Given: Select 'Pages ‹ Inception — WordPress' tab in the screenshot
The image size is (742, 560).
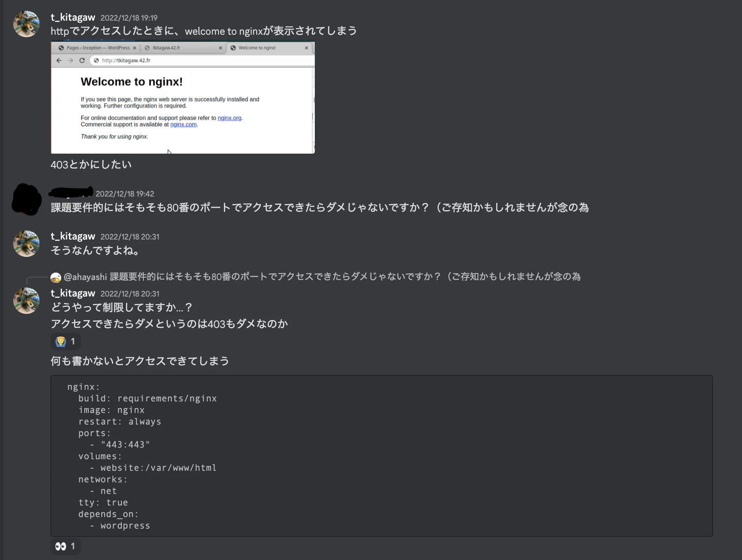Looking at the screenshot, I should coord(98,48).
